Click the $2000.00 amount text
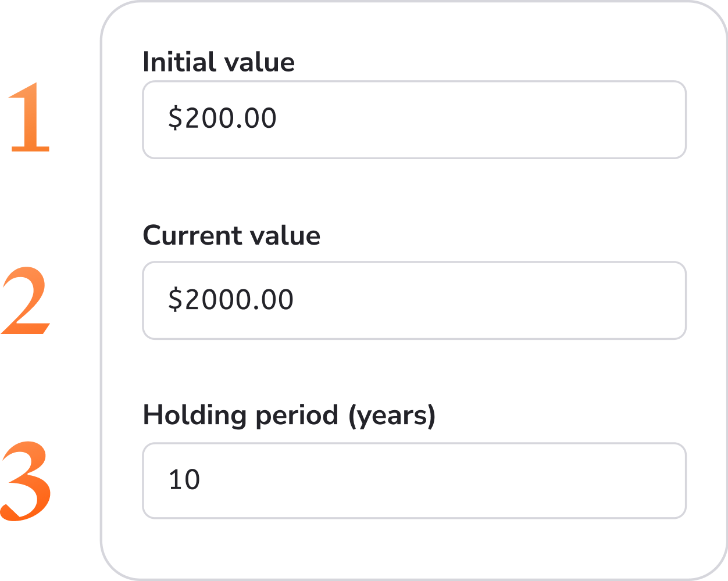The image size is (728, 581). [230, 299]
